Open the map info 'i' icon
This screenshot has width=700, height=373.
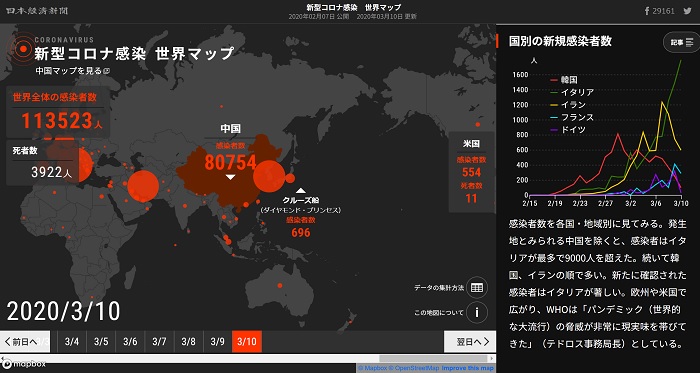[x=477, y=312]
